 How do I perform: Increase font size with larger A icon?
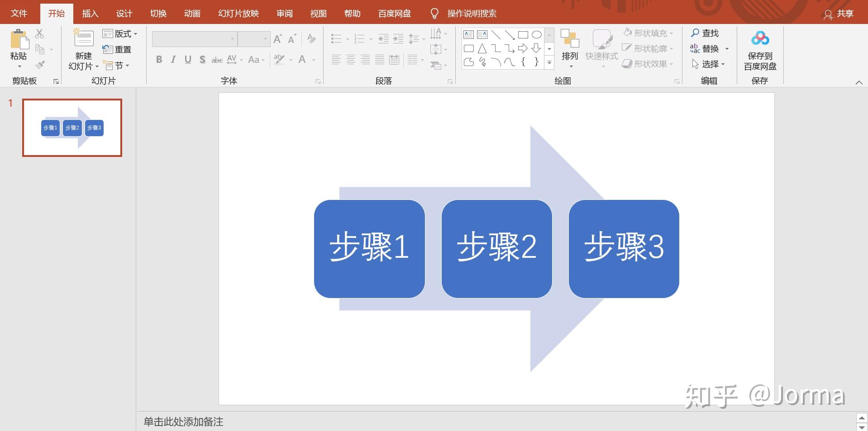[278, 39]
